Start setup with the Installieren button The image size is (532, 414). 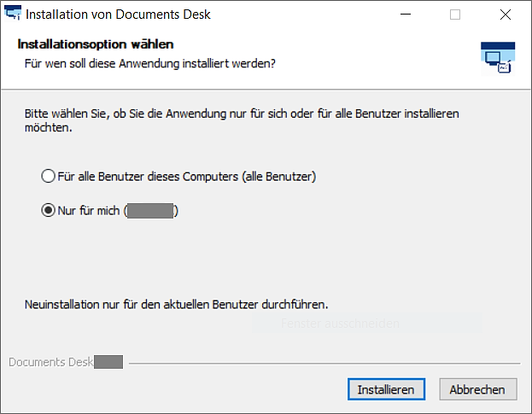(x=386, y=389)
